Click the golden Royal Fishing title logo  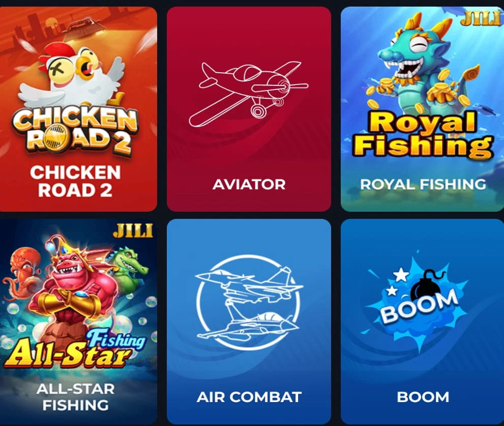coord(423,135)
